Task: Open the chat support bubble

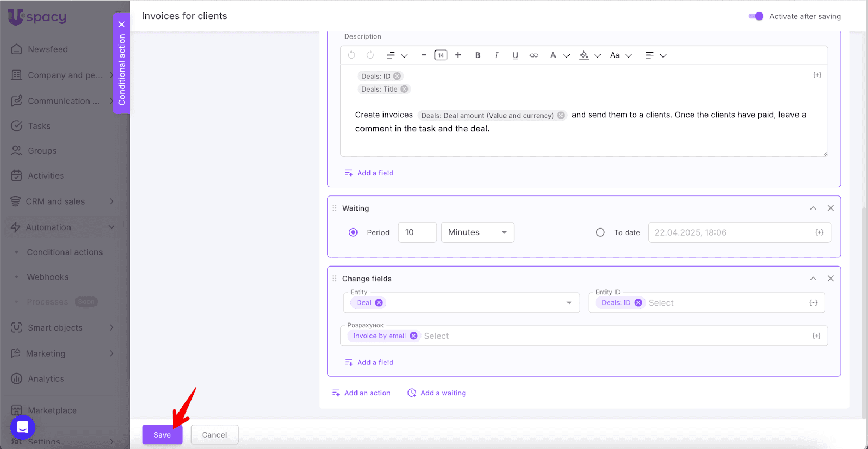Action: tap(23, 427)
